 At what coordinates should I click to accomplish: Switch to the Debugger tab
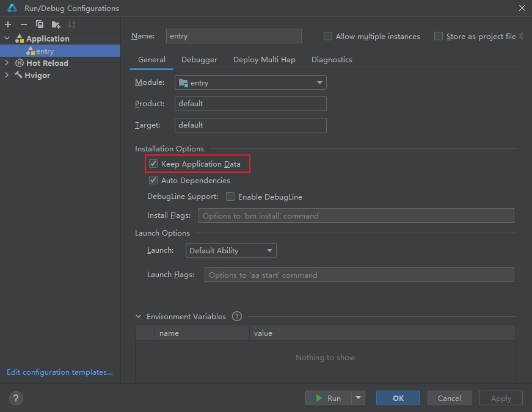click(199, 60)
